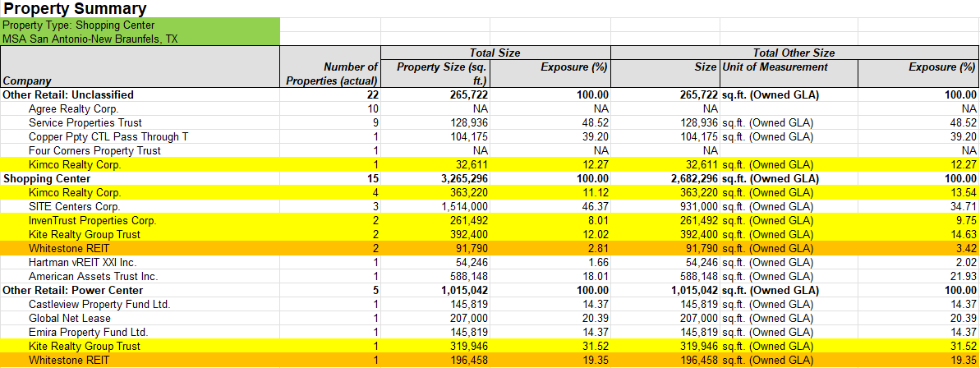Select the bold Shopping Center category row label
The width and height of the screenshot is (980, 368).
[x=47, y=178]
